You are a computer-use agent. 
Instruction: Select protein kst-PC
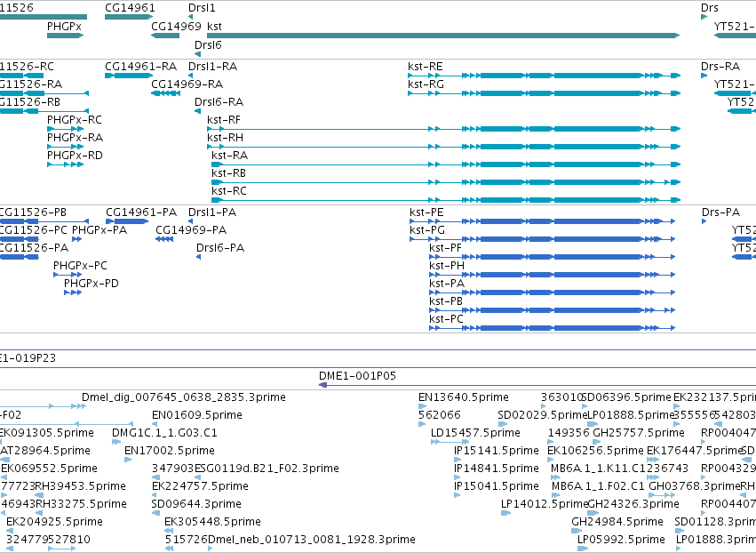point(552,328)
